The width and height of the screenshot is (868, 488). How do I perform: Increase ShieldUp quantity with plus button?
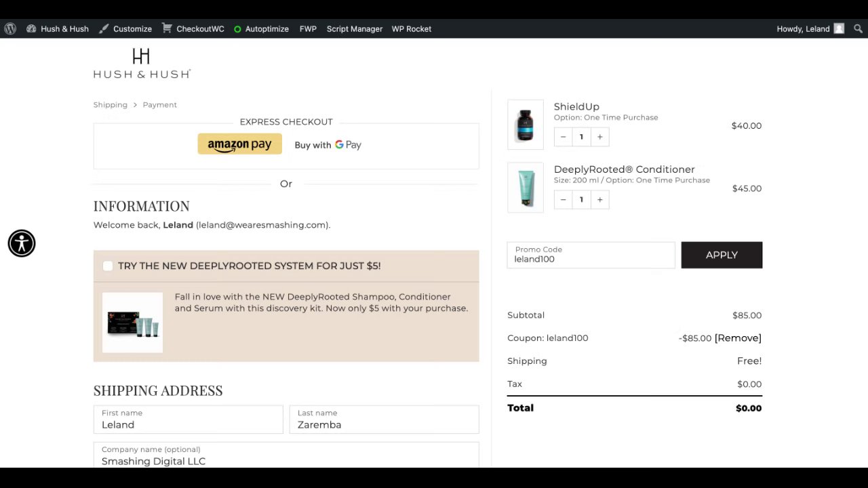pyautogui.click(x=599, y=137)
